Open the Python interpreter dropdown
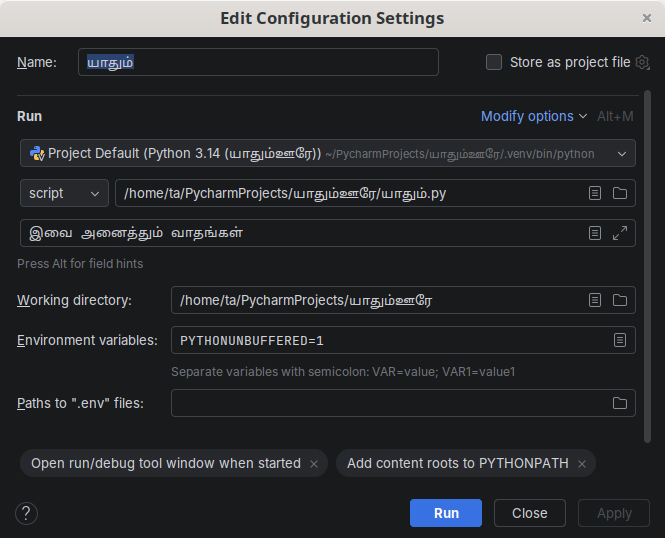 [x=327, y=153]
